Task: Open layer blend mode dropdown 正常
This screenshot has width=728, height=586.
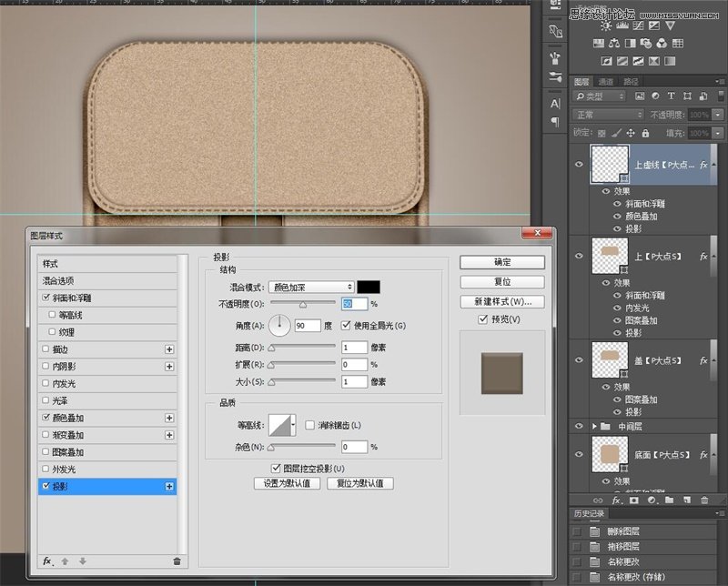Action: pyautogui.click(x=608, y=115)
